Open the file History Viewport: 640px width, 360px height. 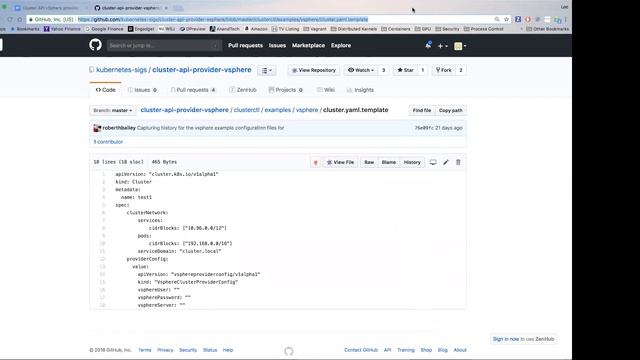(412, 162)
